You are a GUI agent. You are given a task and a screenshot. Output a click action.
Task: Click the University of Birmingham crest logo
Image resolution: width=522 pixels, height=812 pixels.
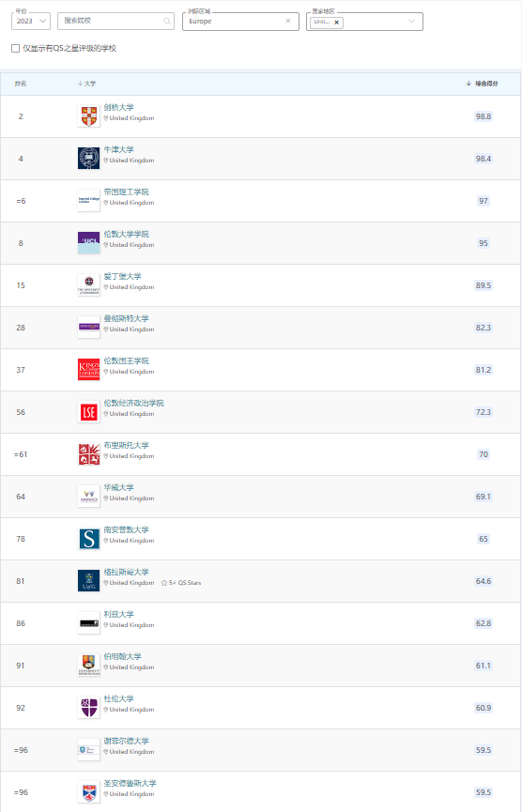(x=88, y=666)
